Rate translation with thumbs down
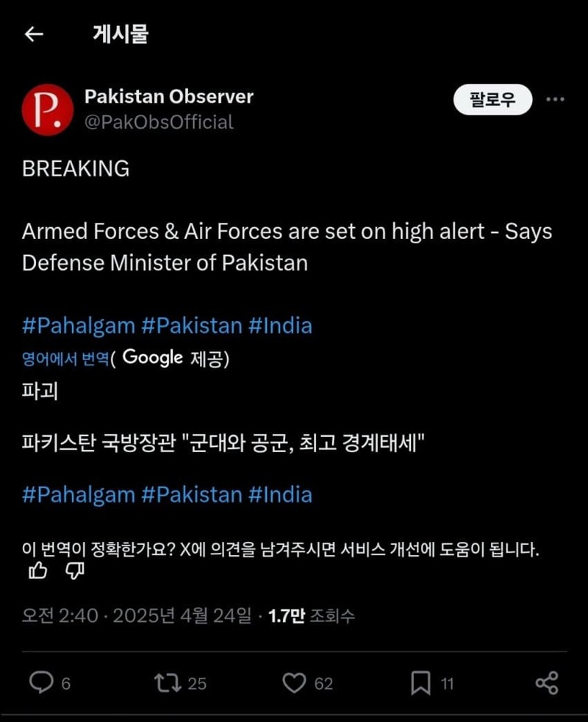The width and height of the screenshot is (588, 722). coord(74,571)
